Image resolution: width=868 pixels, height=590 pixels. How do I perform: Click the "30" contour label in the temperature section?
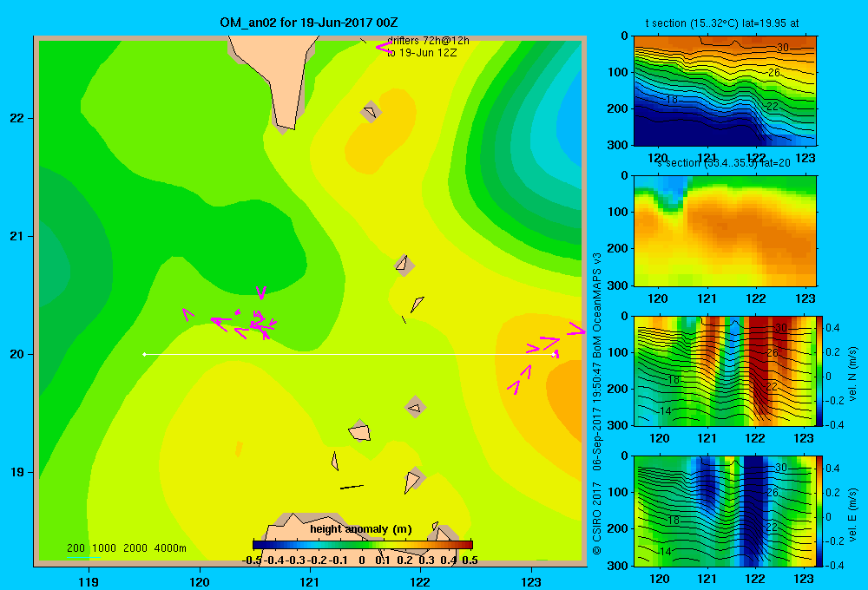click(x=782, y=48)
